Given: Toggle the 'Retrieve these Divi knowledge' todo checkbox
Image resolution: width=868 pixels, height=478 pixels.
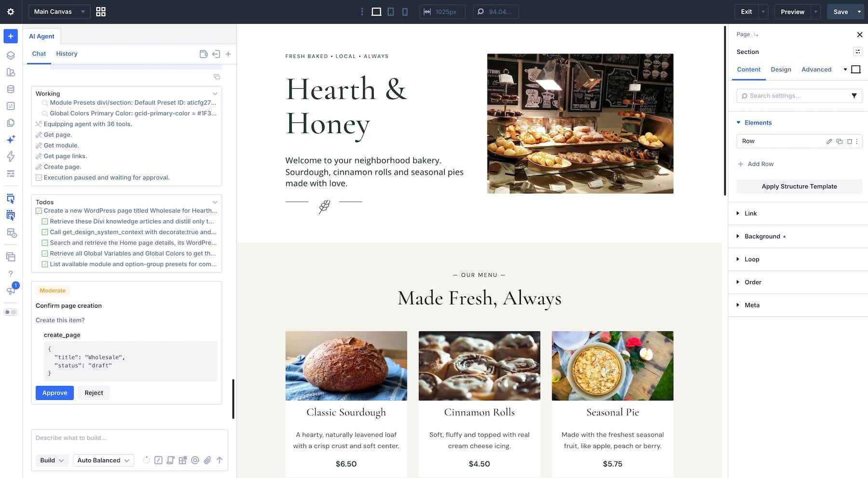Looking at the screenshot, I should point(45,221).
